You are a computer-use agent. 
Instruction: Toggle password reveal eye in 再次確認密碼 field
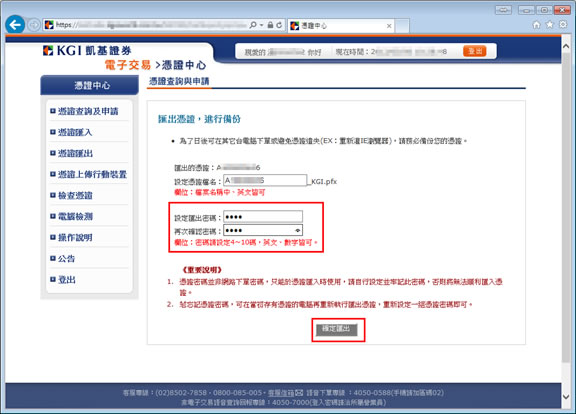(298, 230)
